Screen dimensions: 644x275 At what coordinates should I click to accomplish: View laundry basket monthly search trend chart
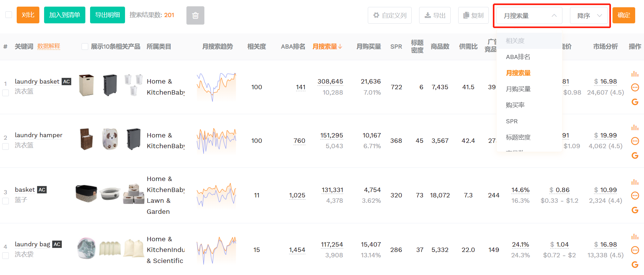point(216,87)
